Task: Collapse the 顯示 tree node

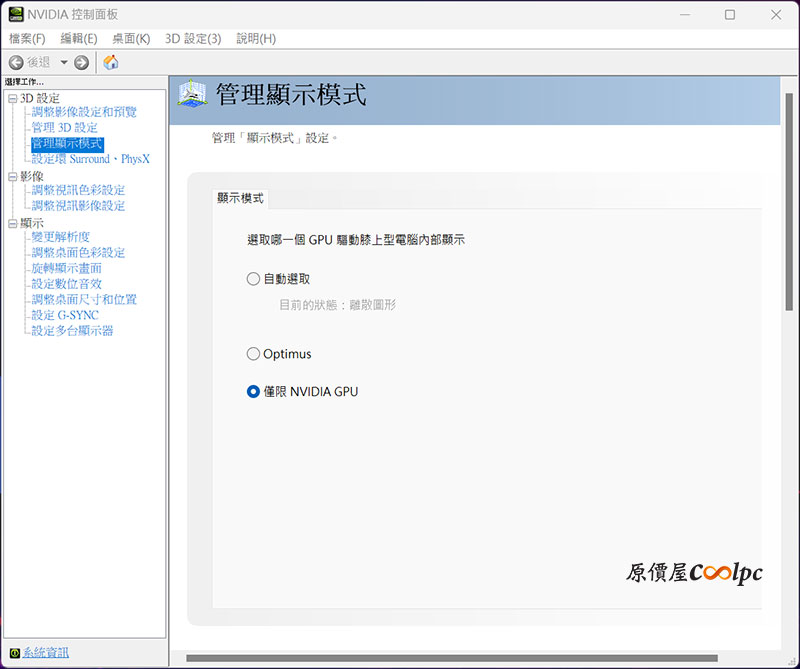Action: click(13, 224)
